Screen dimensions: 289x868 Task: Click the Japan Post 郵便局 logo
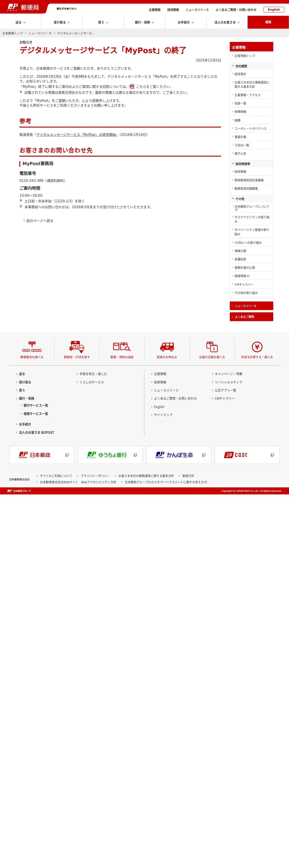23,7
